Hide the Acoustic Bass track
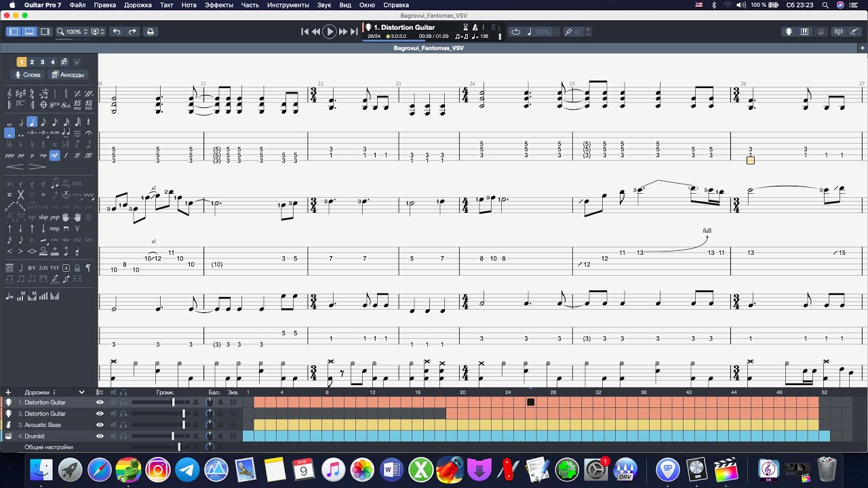Viewport: 868px width, 488px height. pos(100,425)
